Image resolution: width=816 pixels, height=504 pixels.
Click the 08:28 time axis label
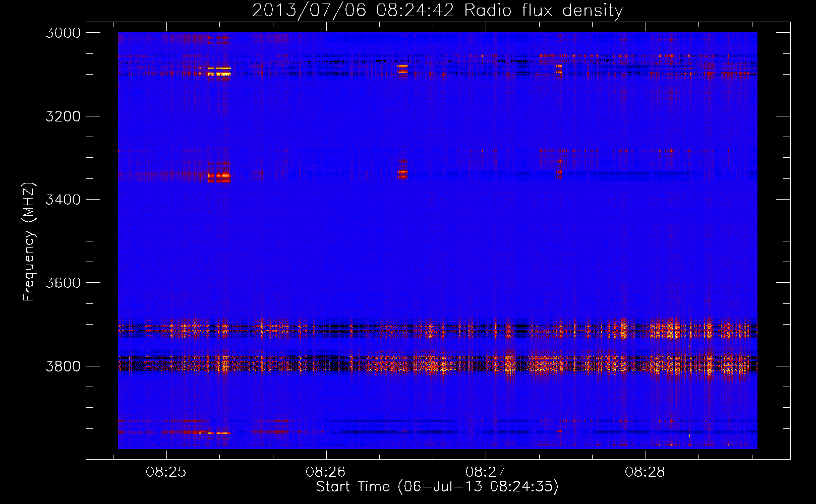coord(645,472)
